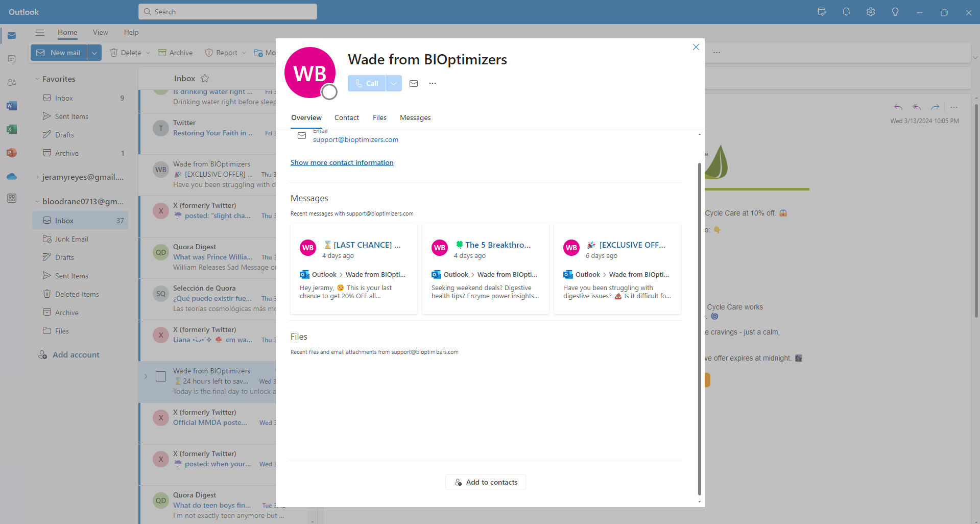This screenshot has height=524, width=980.
Task: Switch to the View tab
Action: point(101,32)
